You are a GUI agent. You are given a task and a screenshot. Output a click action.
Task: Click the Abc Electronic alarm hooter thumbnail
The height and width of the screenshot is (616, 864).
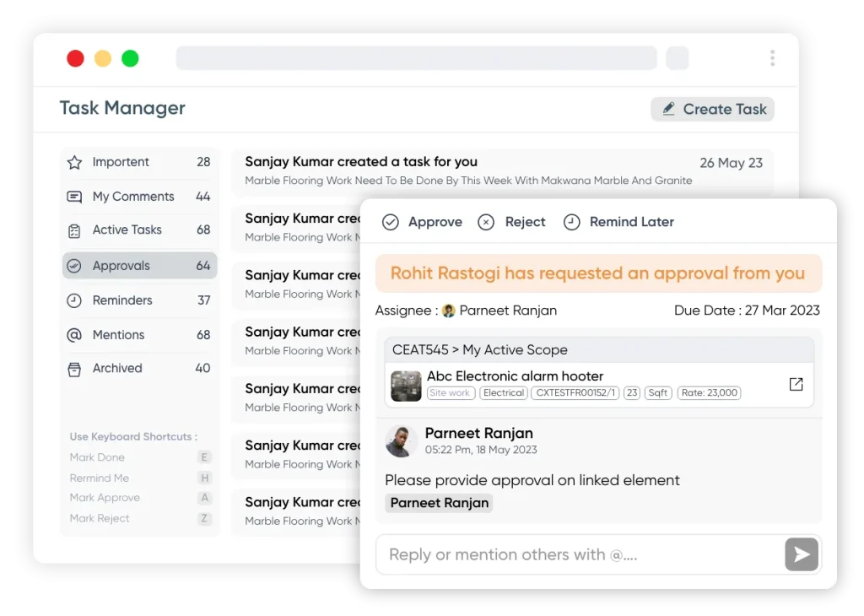pos(406,386)
